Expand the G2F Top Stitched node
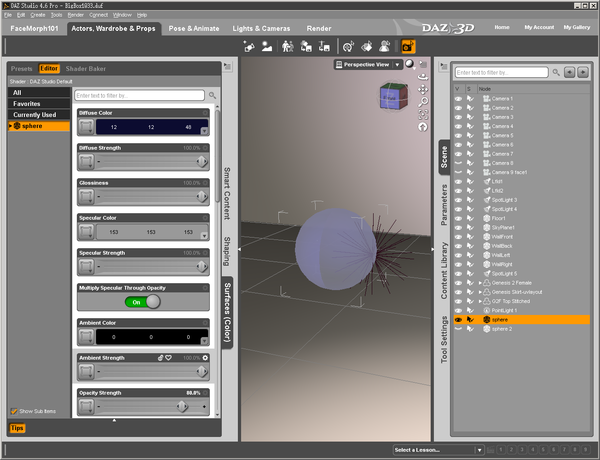Image resolution: width=600 pixels, height=460 pixels. coord(480,301)
